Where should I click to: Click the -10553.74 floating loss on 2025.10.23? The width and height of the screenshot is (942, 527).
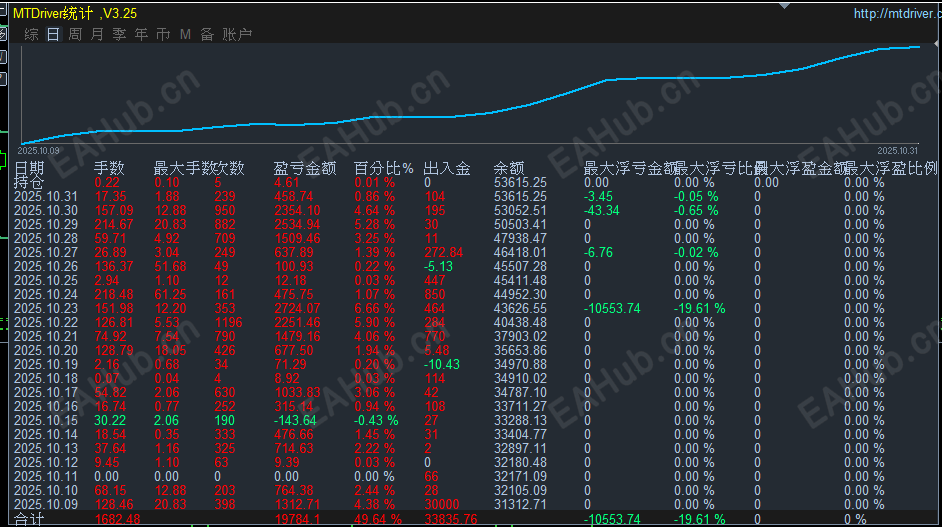[612, 308]
